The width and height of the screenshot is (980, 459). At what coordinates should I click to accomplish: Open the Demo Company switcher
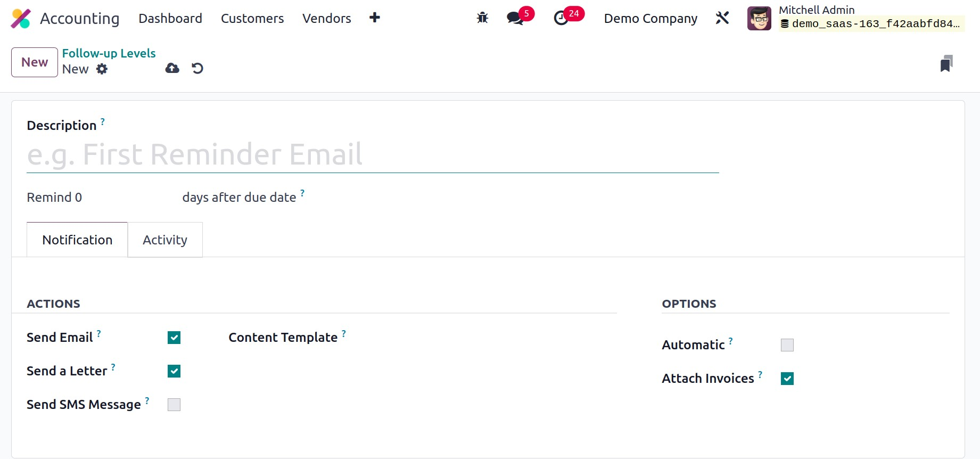point(650,19)
